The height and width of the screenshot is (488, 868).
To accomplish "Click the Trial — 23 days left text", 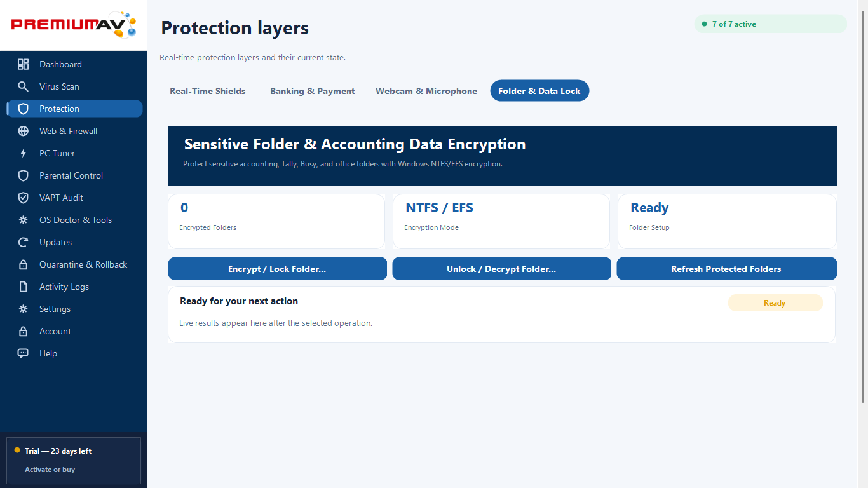I will coord(58,451).
